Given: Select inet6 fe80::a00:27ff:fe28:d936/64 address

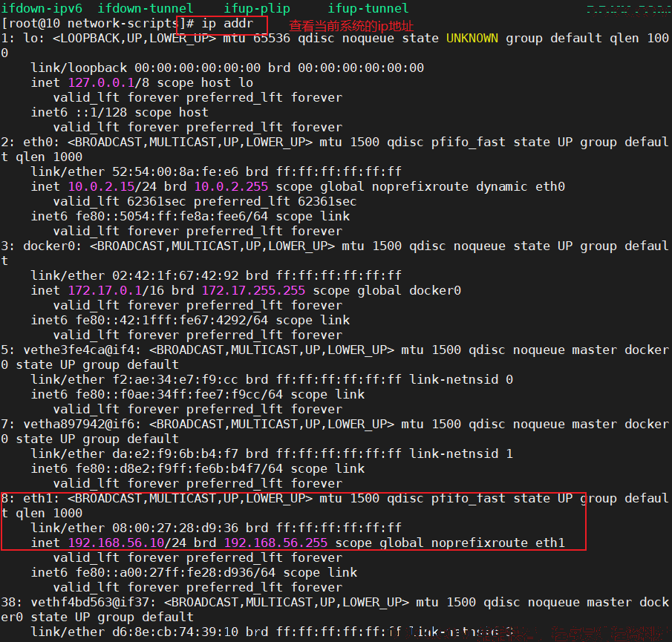Looking at the screenshot, I should tap(175, 573).
